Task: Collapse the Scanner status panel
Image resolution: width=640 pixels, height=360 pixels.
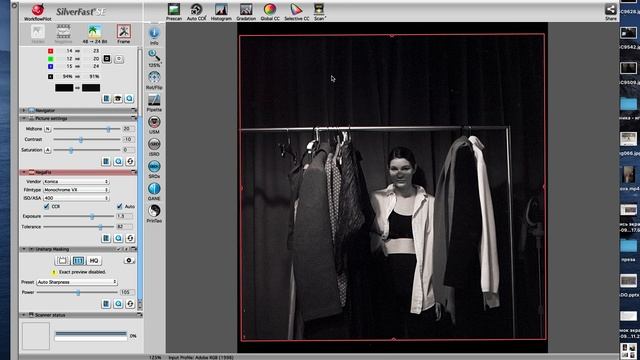Action: [24, 315]
